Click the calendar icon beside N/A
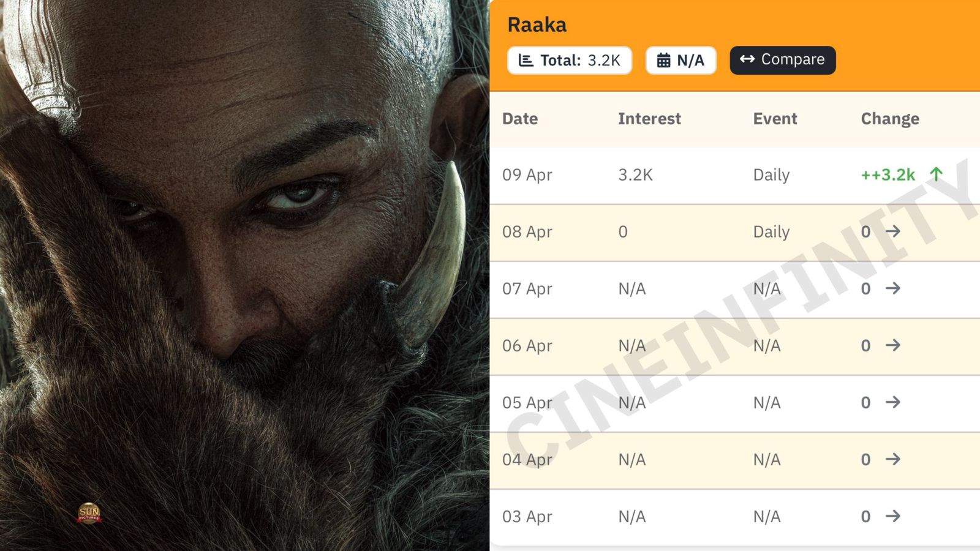Screen dimensions: 980x551 point(663,61)
